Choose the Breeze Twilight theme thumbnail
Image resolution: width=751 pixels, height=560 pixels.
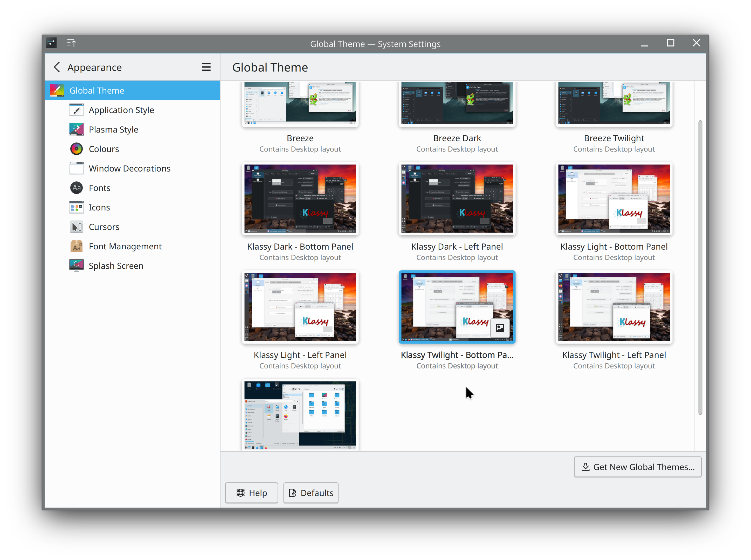pos(614,103)
